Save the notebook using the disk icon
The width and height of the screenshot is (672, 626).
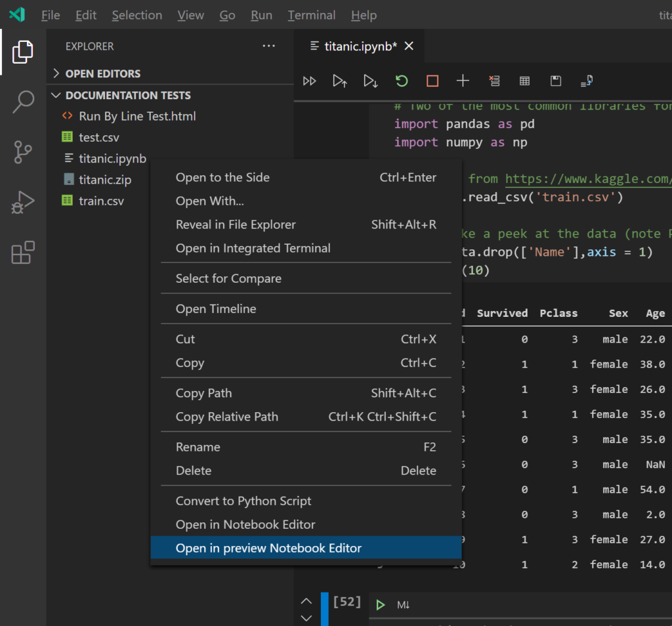[555, 81]
